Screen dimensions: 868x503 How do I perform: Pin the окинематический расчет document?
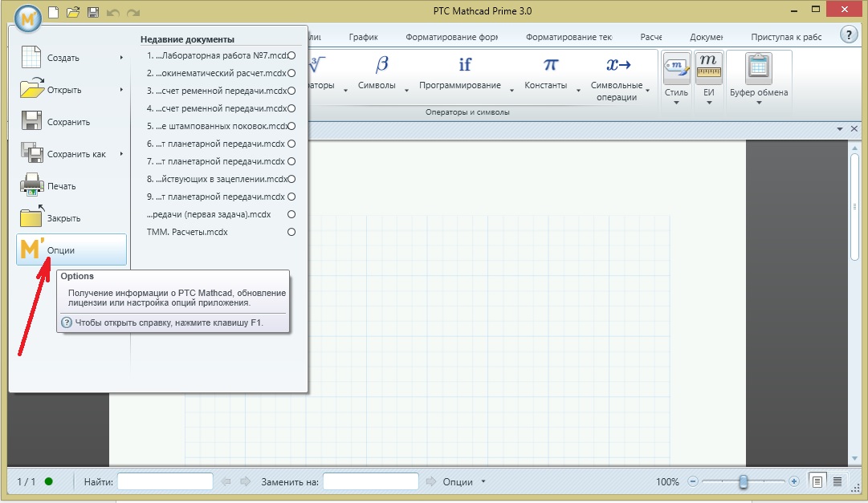click(x=291, y=73)
